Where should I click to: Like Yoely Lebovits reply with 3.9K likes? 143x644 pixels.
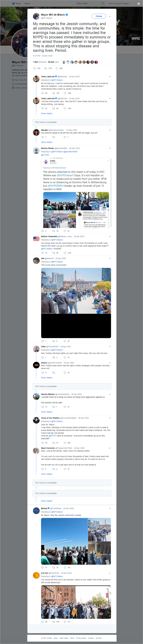[65, 93]
